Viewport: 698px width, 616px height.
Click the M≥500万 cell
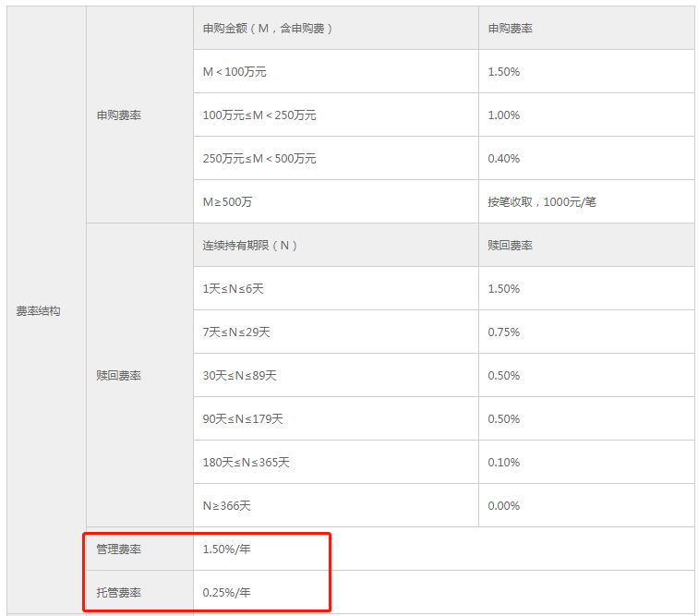point(228,202)
